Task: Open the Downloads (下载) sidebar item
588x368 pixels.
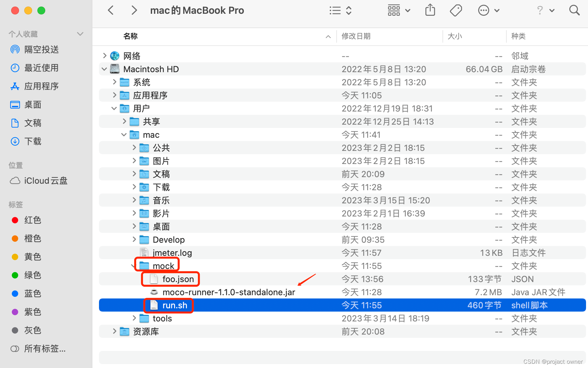Action: pyautogui.click(x=33, y=141)
